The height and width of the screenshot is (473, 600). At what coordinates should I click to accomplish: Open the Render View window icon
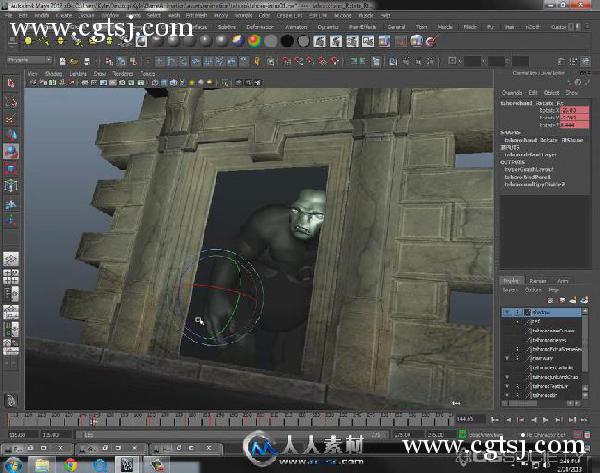point(393,61)
